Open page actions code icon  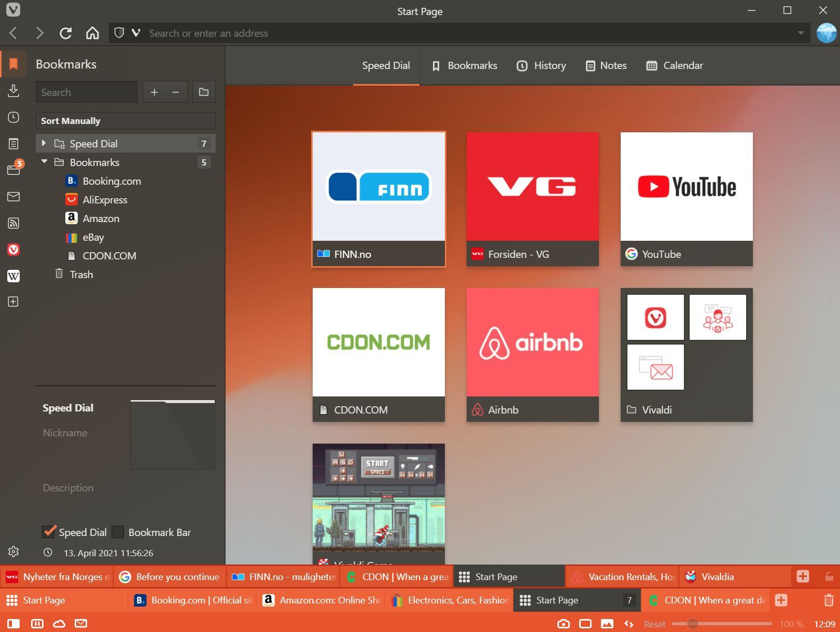629,624
